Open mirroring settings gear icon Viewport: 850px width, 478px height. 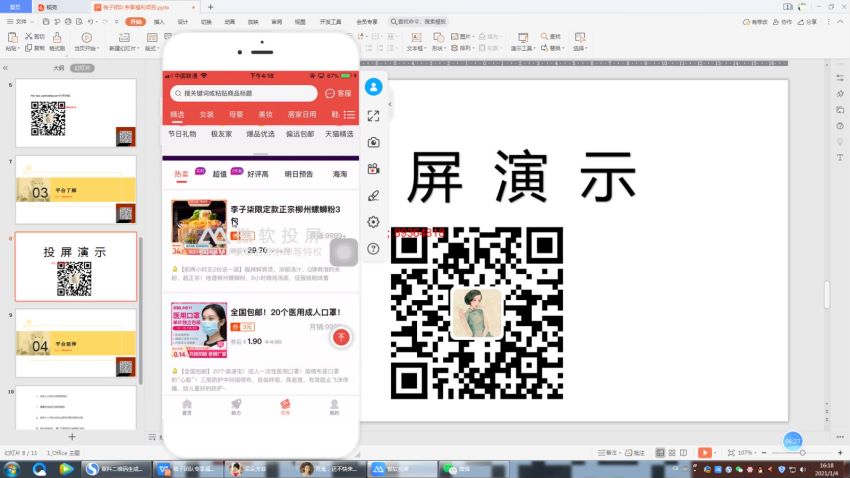click(374, 222)
